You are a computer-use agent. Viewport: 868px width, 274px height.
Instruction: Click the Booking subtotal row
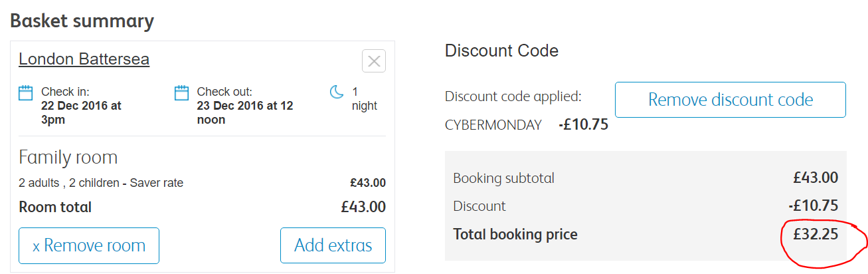point(646,178)
